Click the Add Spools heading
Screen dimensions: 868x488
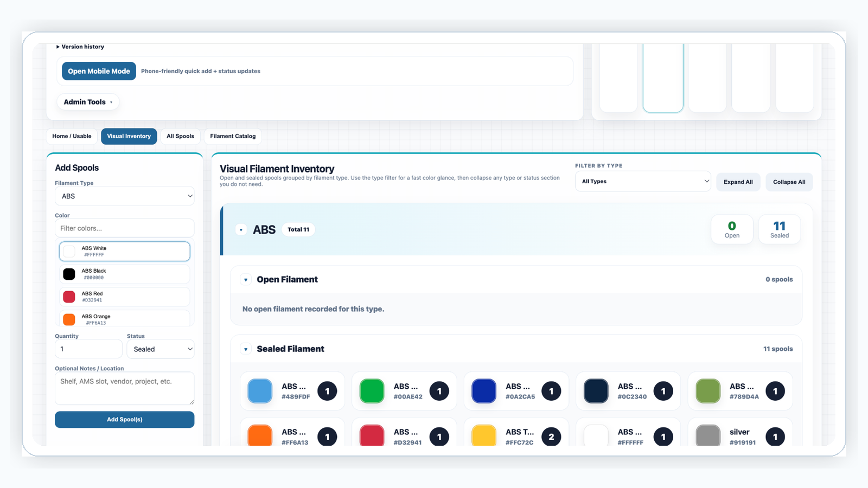tap(76, 168)
